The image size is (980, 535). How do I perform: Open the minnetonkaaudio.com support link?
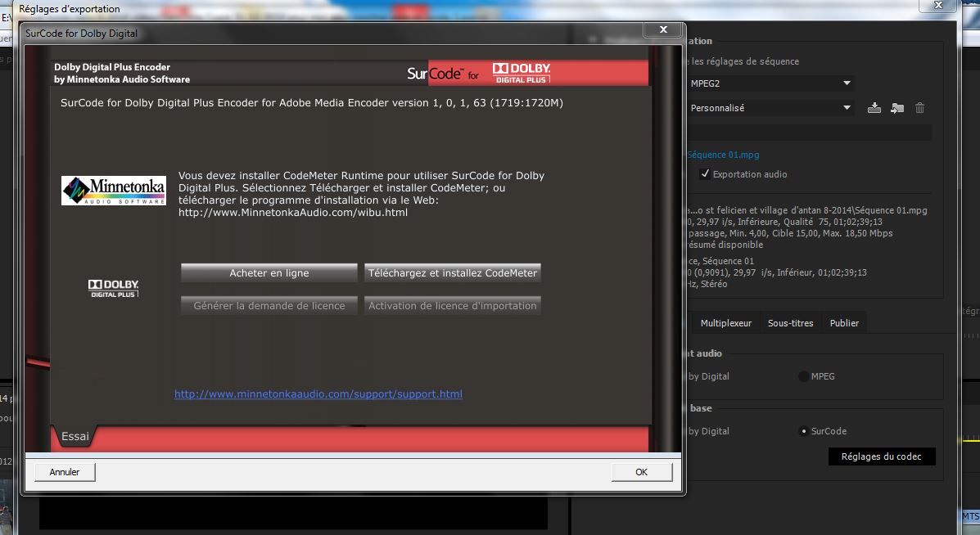(318, 394)
